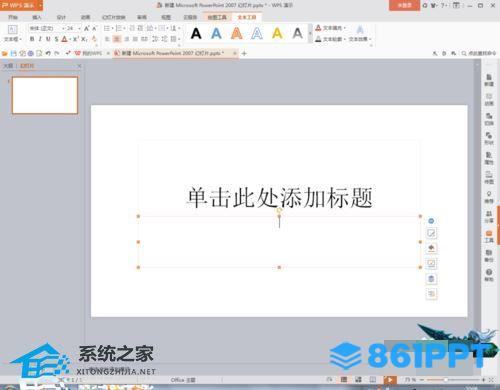Select the yellow WordArt text style
The width and height of the screenshot is (500, 390).
point(277,33)
